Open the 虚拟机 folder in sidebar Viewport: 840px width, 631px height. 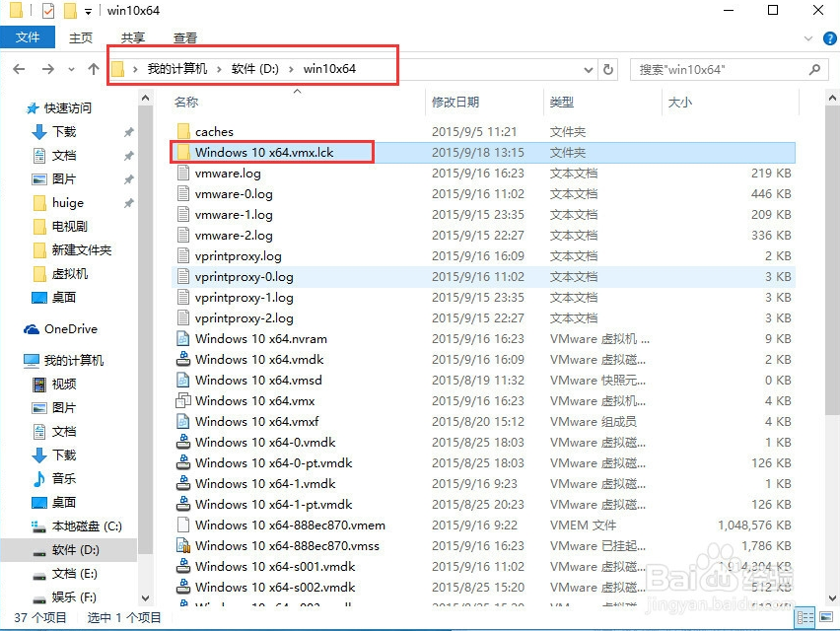point(70,274)
